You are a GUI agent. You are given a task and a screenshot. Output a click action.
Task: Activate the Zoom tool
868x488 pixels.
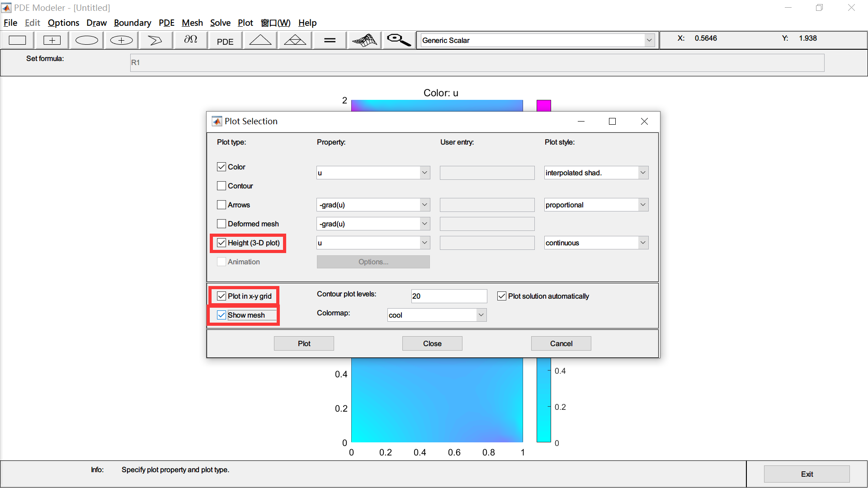click(x=398, y=40)
